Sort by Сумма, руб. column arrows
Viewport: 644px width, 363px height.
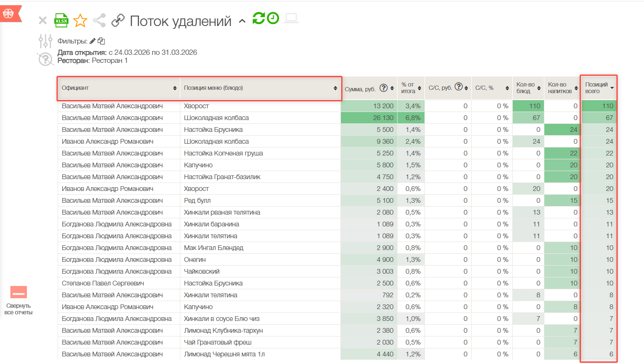[392, 88]
